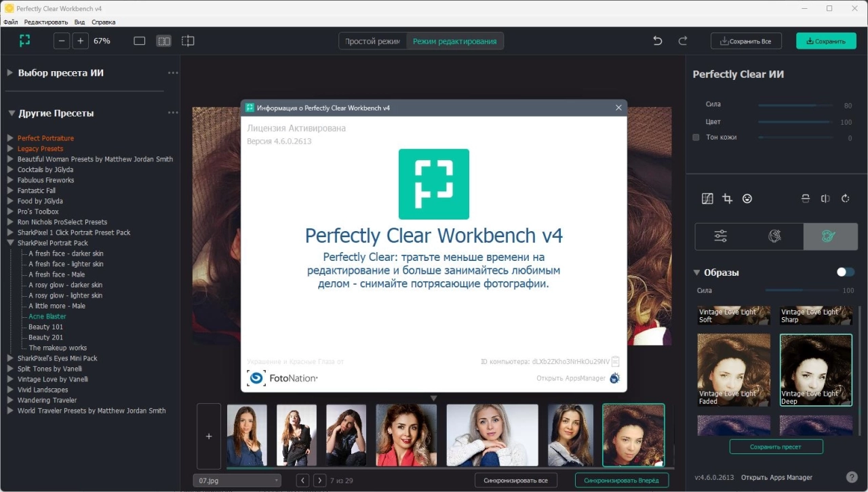This screenshot has height=492, width=868.
Task: Switch to split-view dashed layout icon
Action: 188,41
